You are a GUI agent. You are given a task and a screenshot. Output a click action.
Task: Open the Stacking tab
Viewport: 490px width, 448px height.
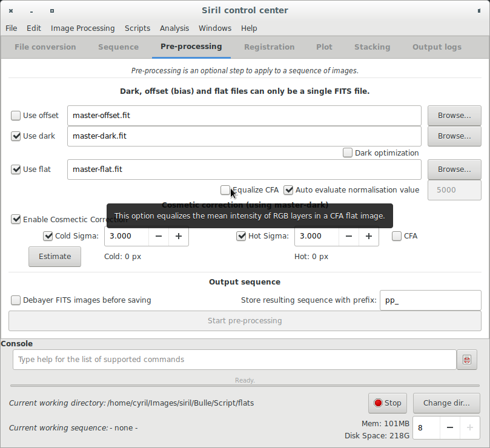tap(372, 47)
